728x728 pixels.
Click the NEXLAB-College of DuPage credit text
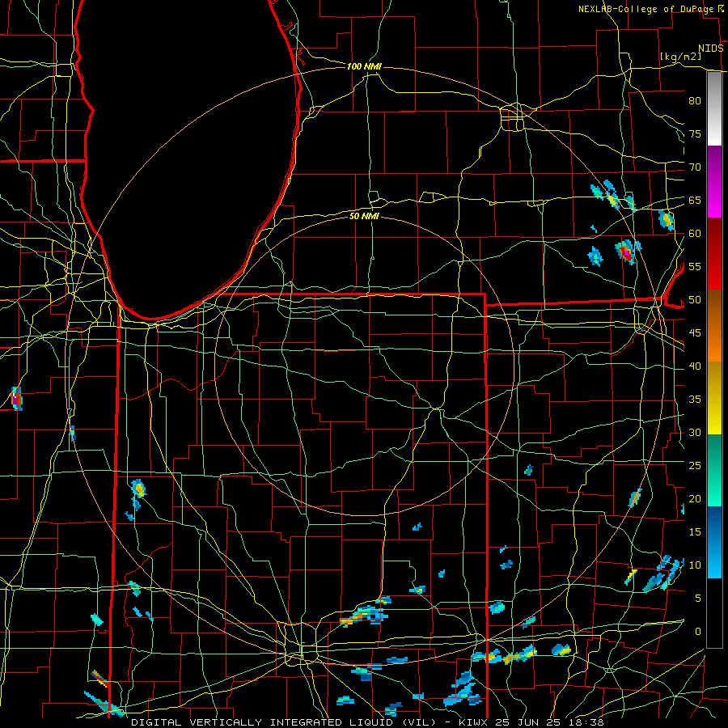pyautogui.click(x=645, y=9)
